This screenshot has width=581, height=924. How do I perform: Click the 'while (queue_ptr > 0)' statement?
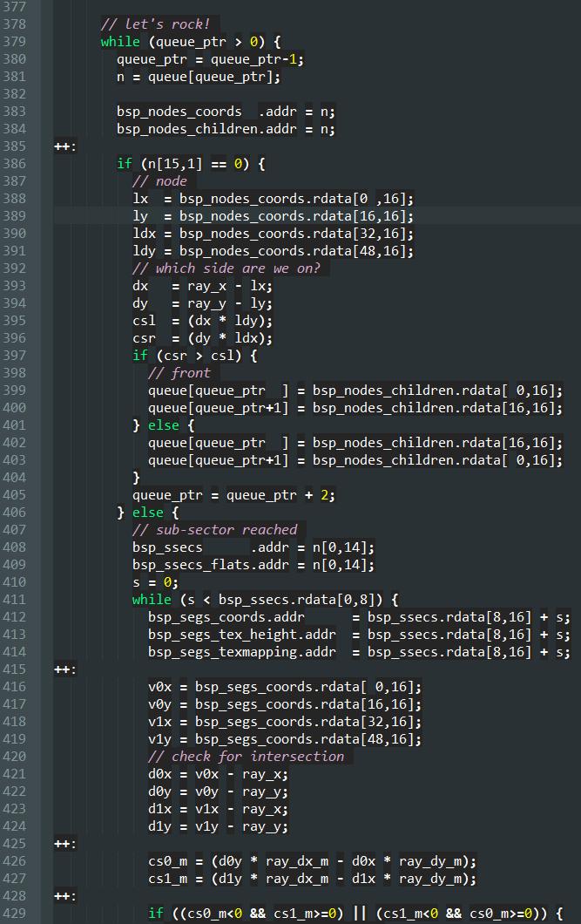click(191, 42)
